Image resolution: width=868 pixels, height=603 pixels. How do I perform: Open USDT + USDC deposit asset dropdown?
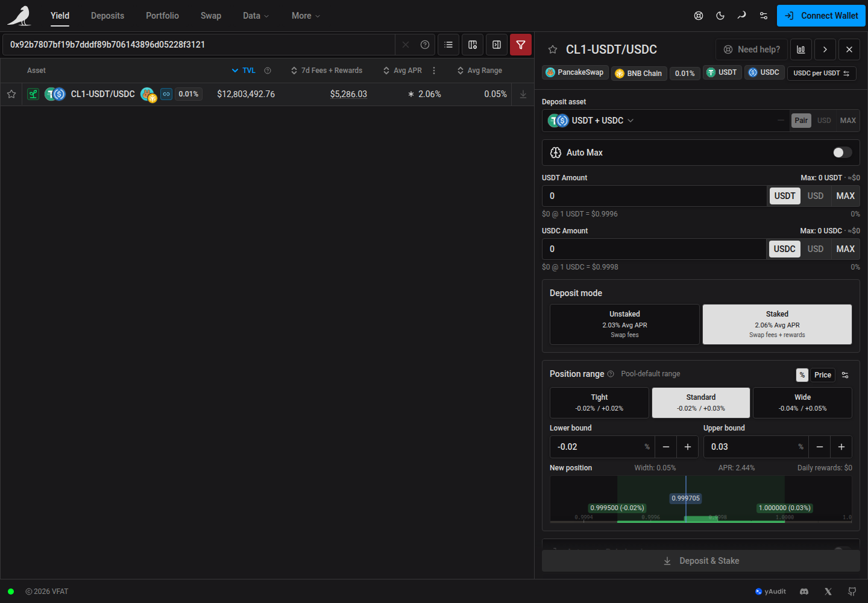pyautogui.click(x=591, y=121)
